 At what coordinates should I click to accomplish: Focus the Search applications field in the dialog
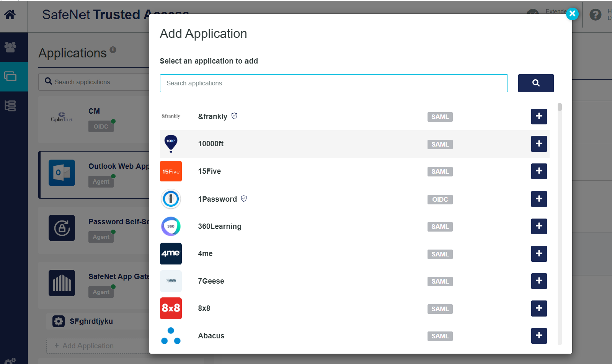[334, 83]
